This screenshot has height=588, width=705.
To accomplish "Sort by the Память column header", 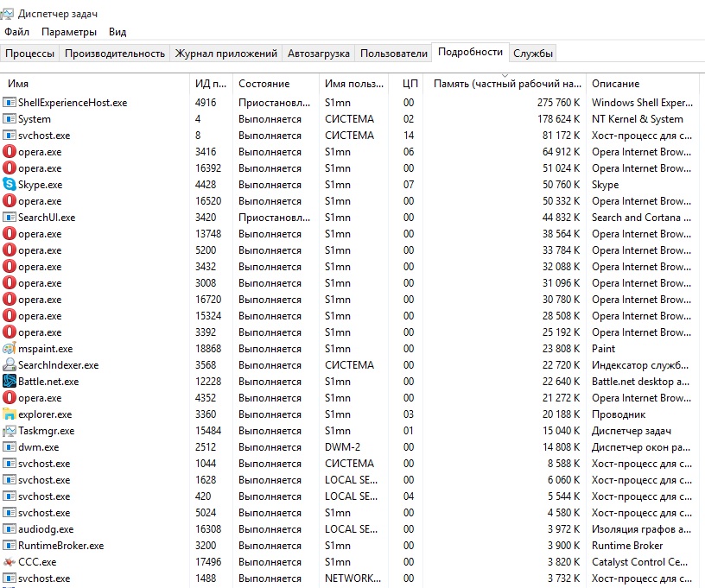I will pos(505,84).
